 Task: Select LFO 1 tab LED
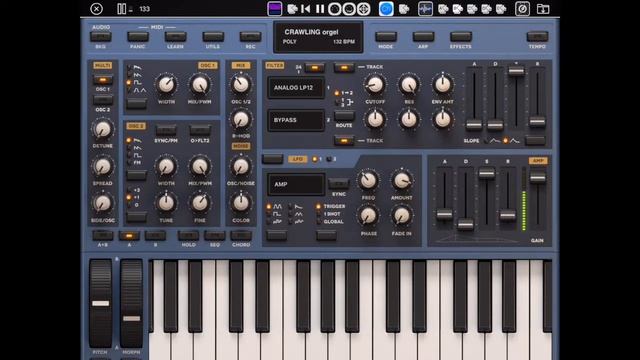click(315, 159)
